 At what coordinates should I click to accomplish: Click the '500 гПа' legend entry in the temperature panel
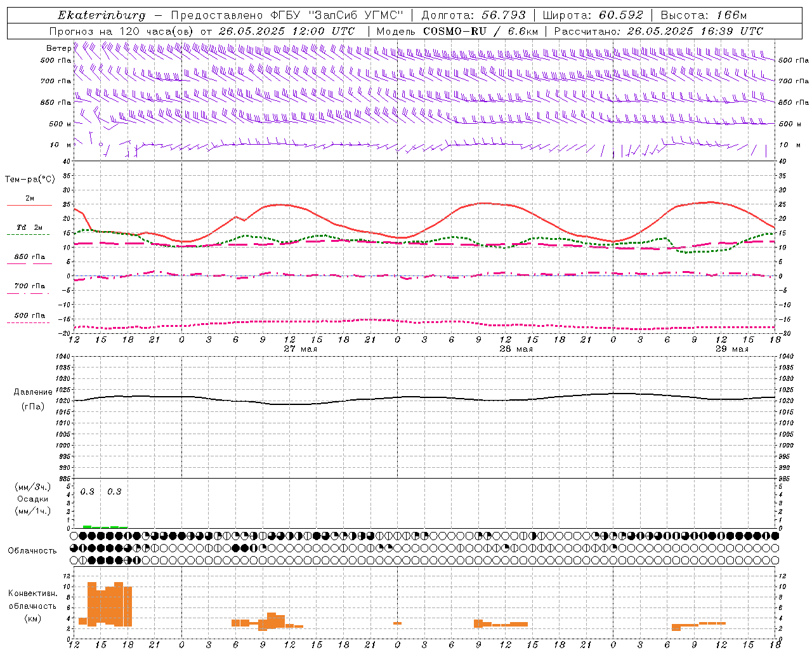pos(30,315)
